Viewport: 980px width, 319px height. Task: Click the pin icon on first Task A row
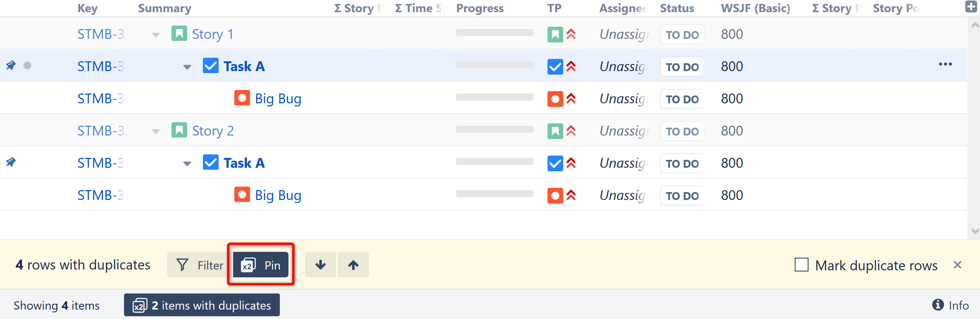(11, 65)
